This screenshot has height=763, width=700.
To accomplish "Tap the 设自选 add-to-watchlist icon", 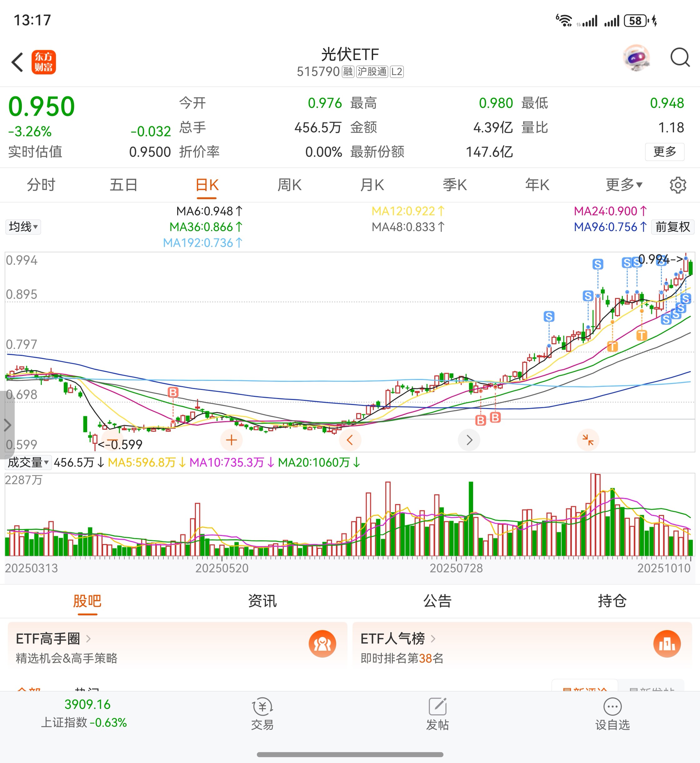I will [x=612, y=707].
